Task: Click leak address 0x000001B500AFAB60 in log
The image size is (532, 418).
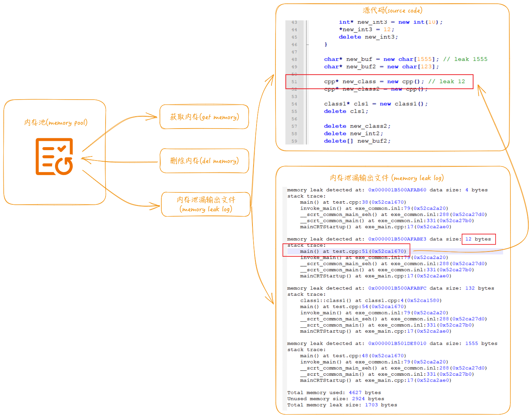Action: pos(397,190)
